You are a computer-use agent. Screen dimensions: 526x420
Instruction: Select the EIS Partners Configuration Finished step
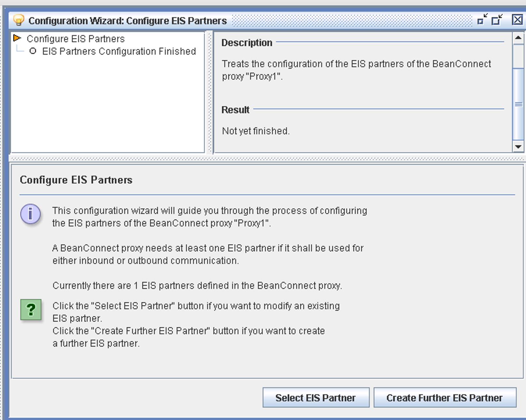[x=119, y=51]
